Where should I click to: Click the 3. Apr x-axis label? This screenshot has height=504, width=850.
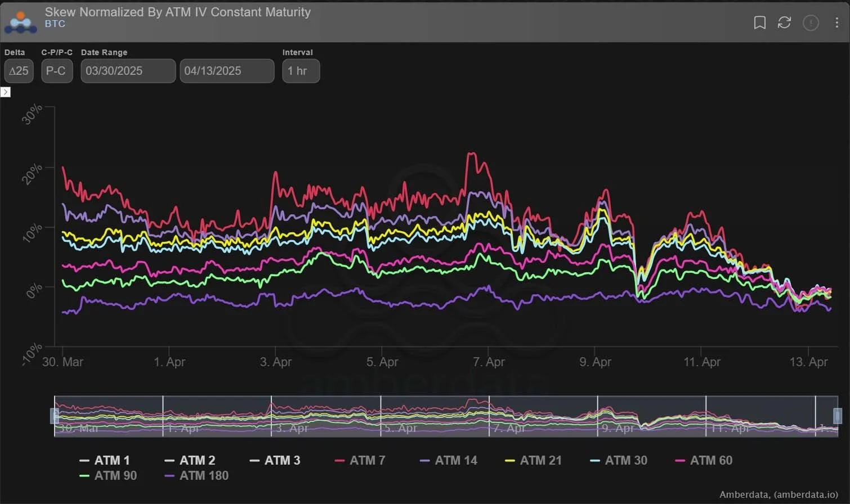pos(276,362)
